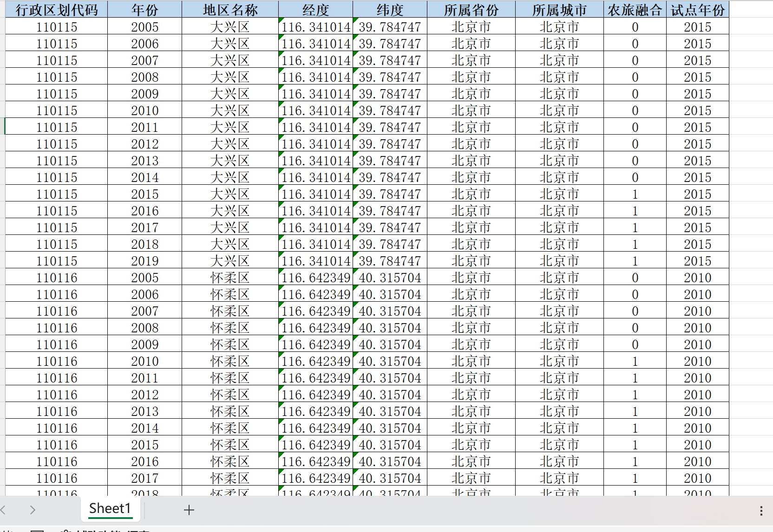The height and width of the screenshot is (532, 773).
Task: Click 大兴区 in the 2007 row
Action: [x=230, y=60]
